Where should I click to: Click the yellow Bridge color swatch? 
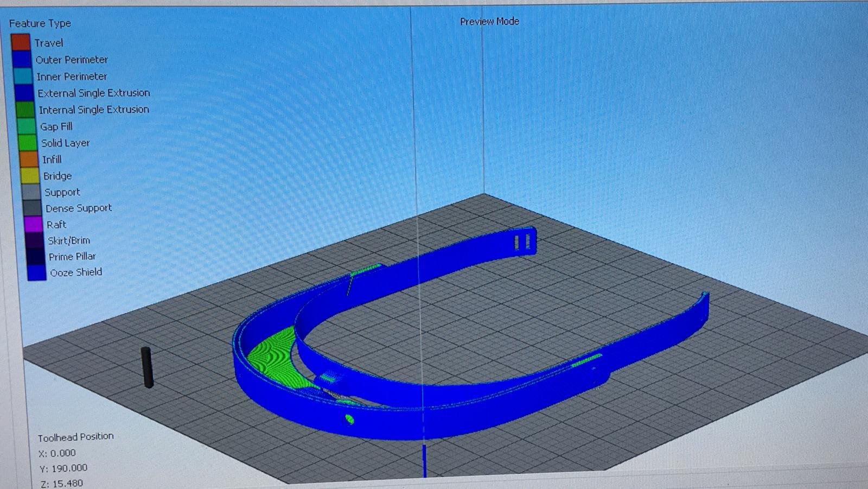pos(30,176)
